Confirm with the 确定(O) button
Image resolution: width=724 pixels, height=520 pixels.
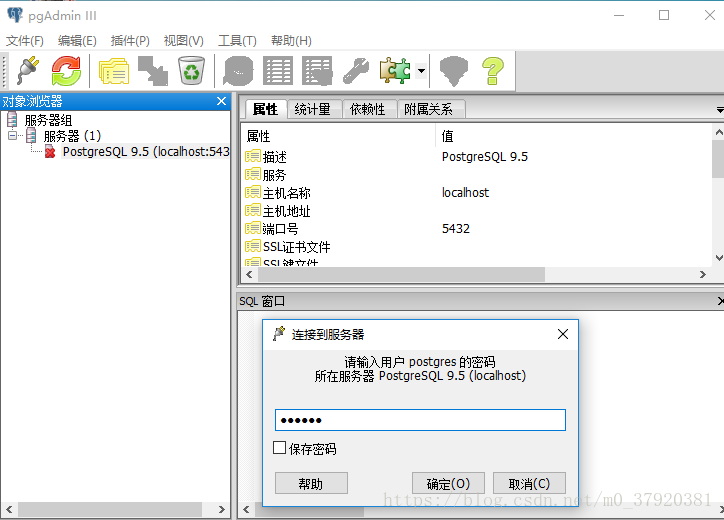coord(448,484)
